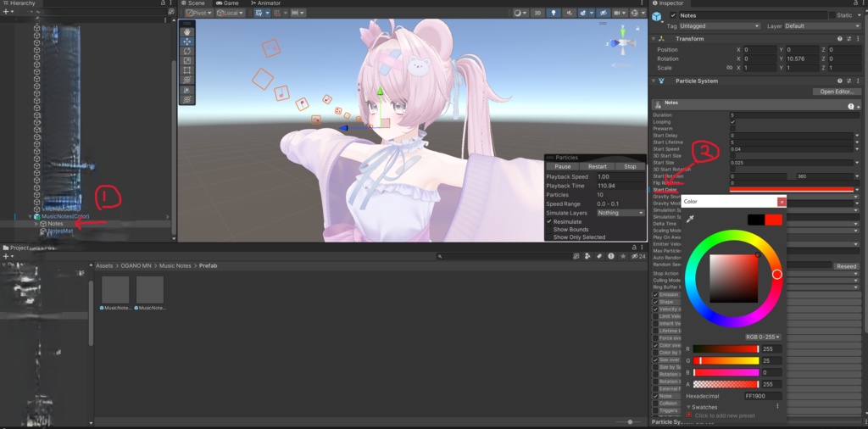Click Particle System help icon
Image resolution: width=868 pixels, height=429 pixels.
pos(840,81)
